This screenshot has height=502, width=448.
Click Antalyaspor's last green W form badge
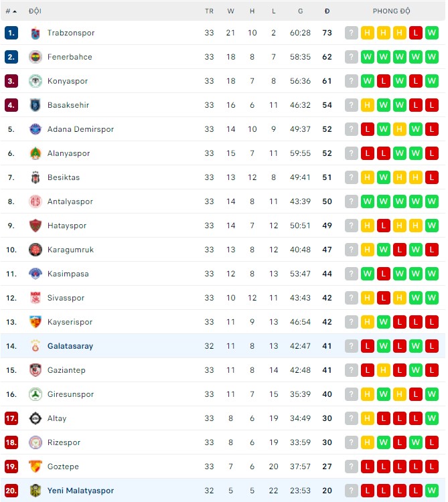click(432, 201)
